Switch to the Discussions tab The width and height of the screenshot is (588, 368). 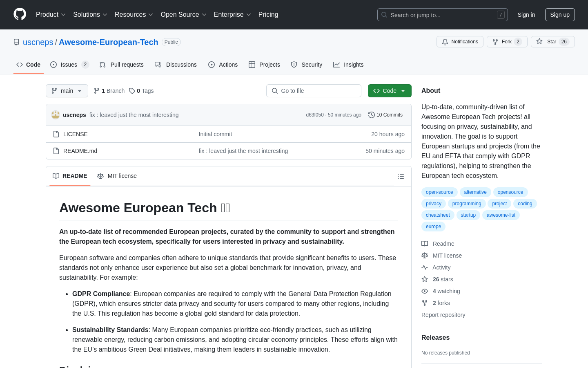[x=176, y=65]
